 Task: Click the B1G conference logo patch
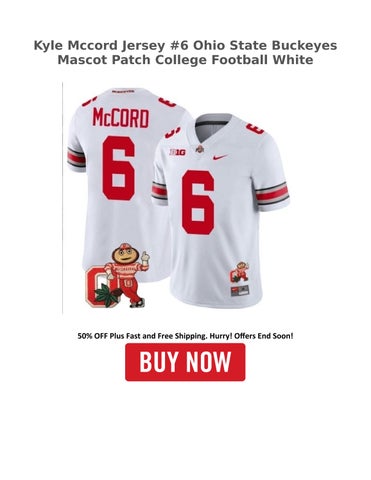point(177,153)
